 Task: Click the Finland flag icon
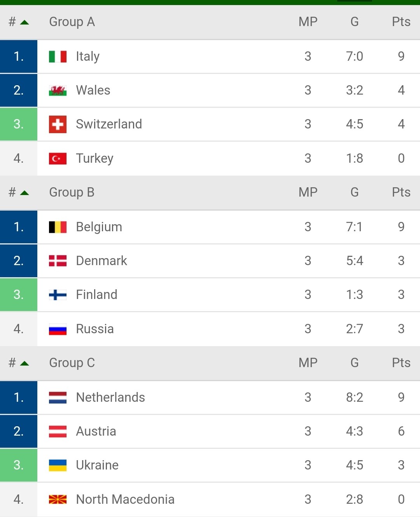tap(58, 295)
